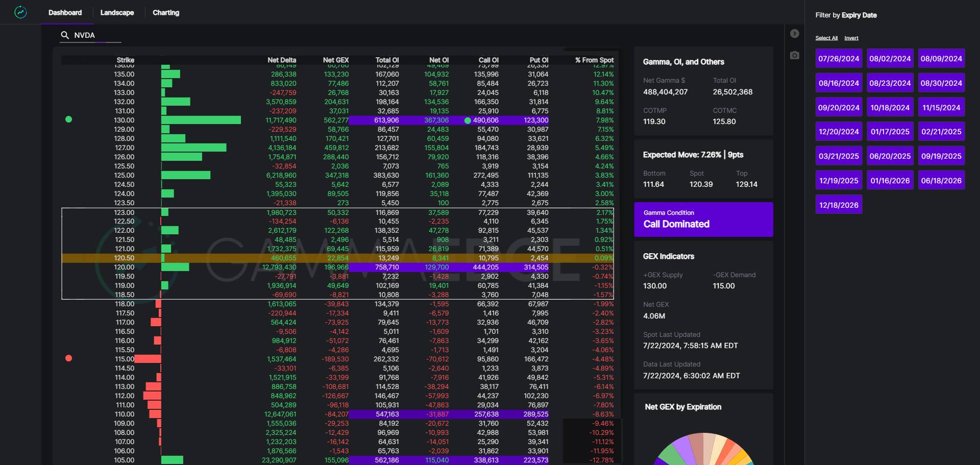Click the red dot at strike 115.00
980x465 pixels.
(69, 358)
